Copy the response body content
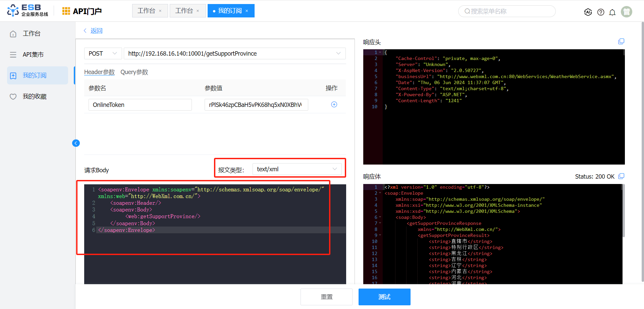Screen dimensions: 644x309 click(621, 176)
